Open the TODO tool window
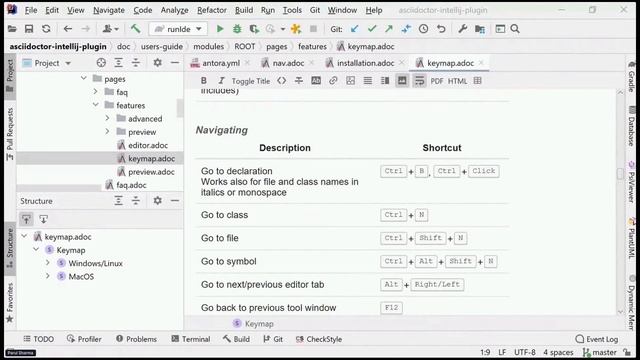Viewport: 640px width, 360px height. coord(38,339)
